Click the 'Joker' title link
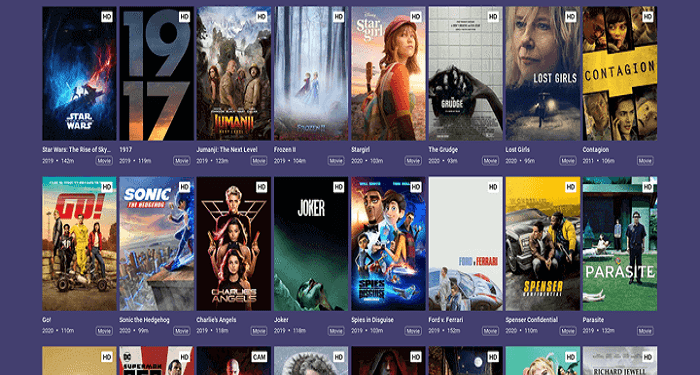 (281, 320)
